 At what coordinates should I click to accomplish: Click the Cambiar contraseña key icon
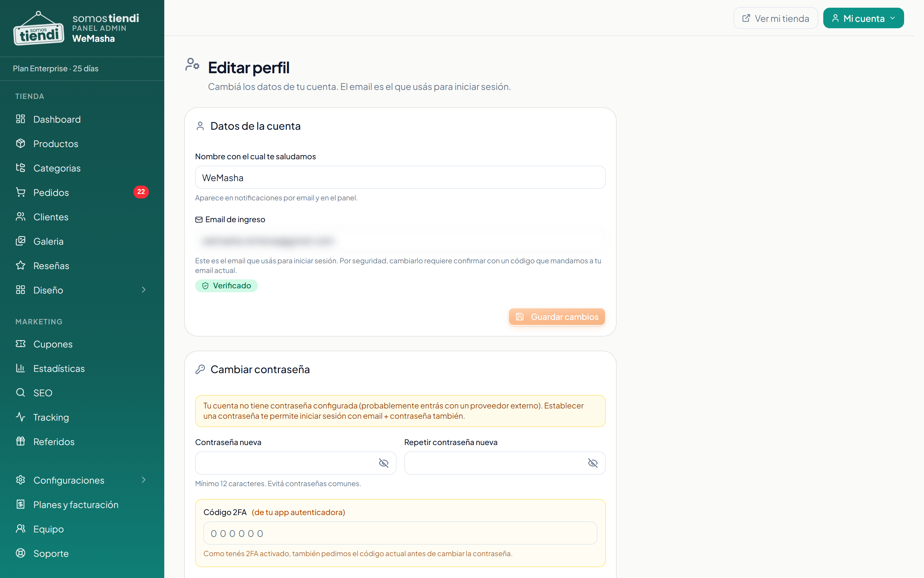pyautogui.click(x=200, y=369)
